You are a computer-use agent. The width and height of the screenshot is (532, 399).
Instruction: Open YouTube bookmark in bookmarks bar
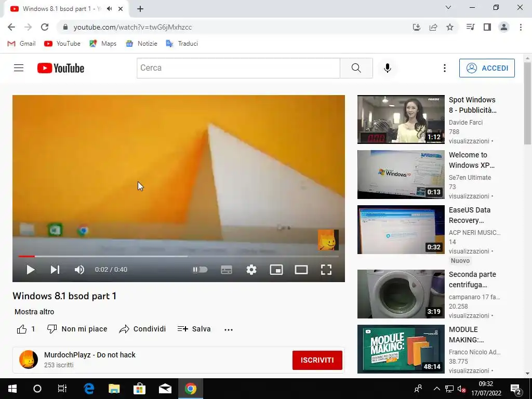tap(62, 44)
